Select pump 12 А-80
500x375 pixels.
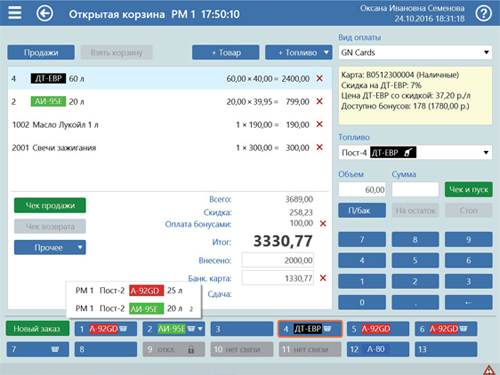[x=378, y=349]
